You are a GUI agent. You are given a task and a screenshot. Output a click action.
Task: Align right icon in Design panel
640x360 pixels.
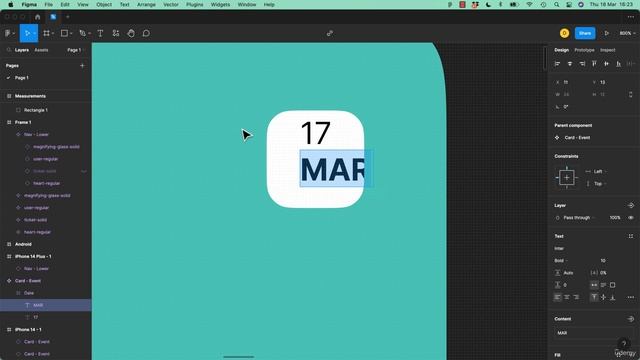point(582,64)
